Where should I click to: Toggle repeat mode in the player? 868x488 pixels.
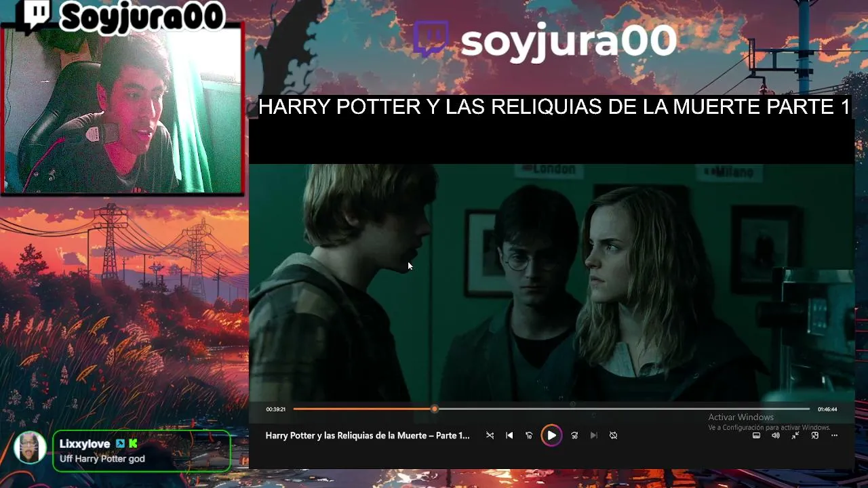tap(614, 435)
